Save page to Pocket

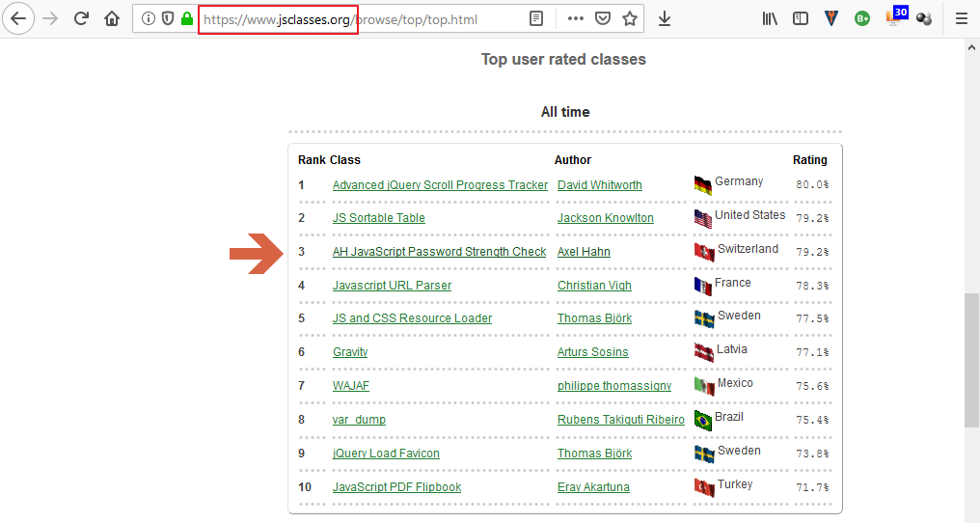pos(603,18)
